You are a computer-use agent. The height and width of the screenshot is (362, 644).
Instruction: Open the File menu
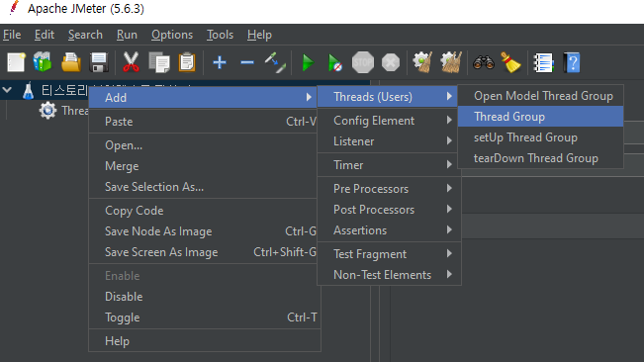[x=12, y=35]
